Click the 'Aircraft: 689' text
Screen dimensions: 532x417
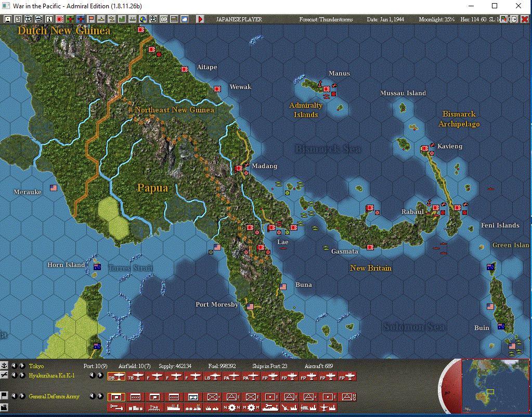319,366
